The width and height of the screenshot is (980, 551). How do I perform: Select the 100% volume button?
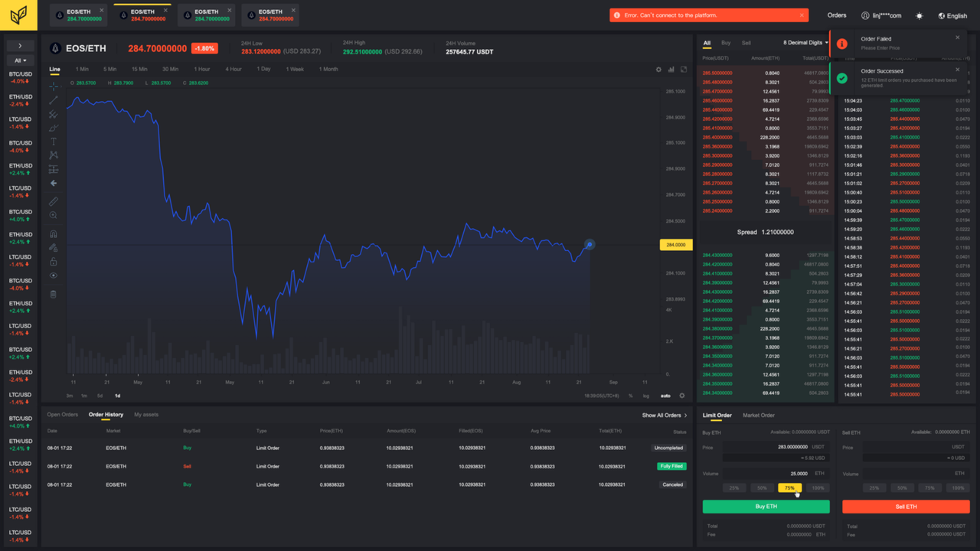tap(818, 487)
